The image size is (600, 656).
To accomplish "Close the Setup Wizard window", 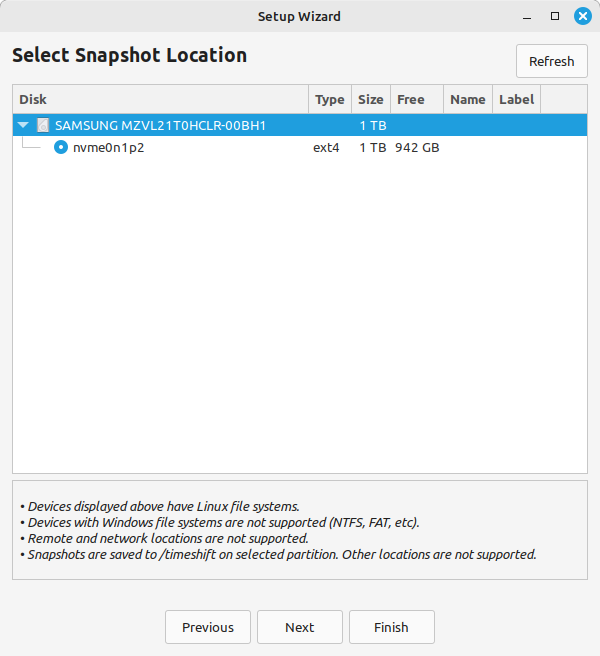I will [x=582, y=16].
